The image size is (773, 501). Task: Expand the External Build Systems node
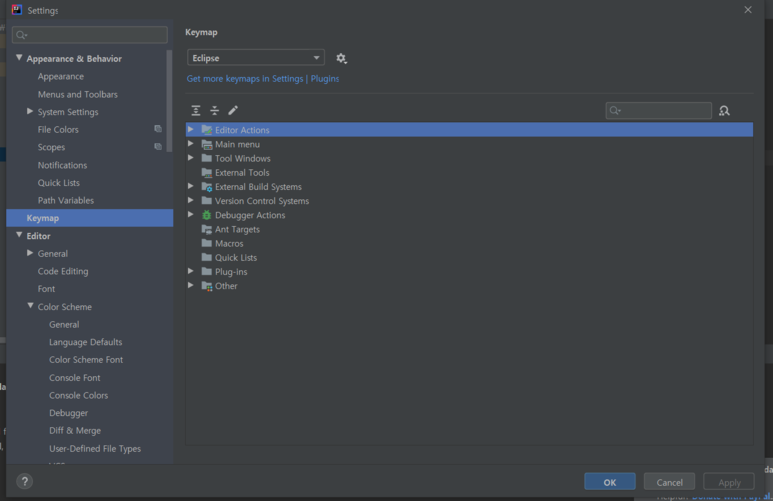pos(191,186)
